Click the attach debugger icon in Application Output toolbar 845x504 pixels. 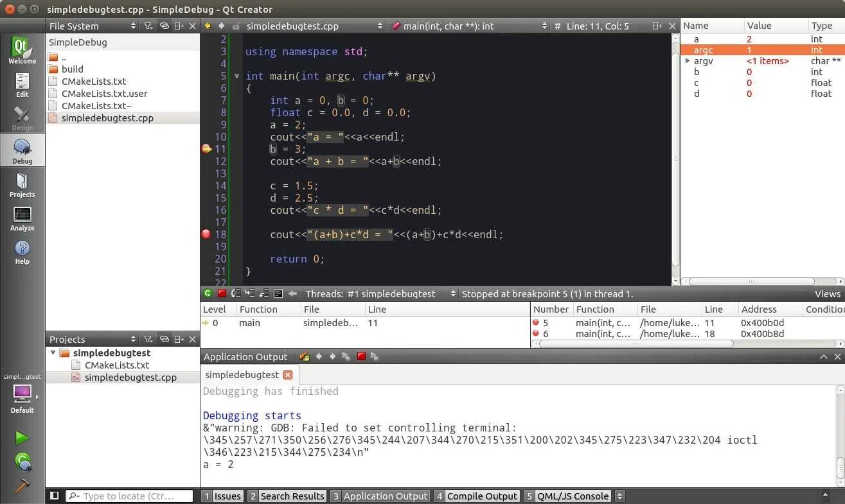click(375, 356)
